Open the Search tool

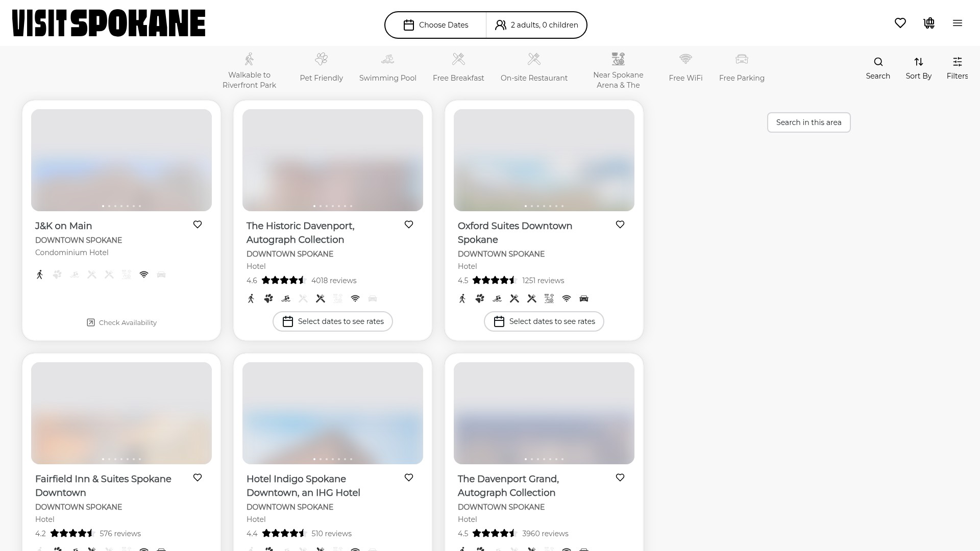(878, 68)
